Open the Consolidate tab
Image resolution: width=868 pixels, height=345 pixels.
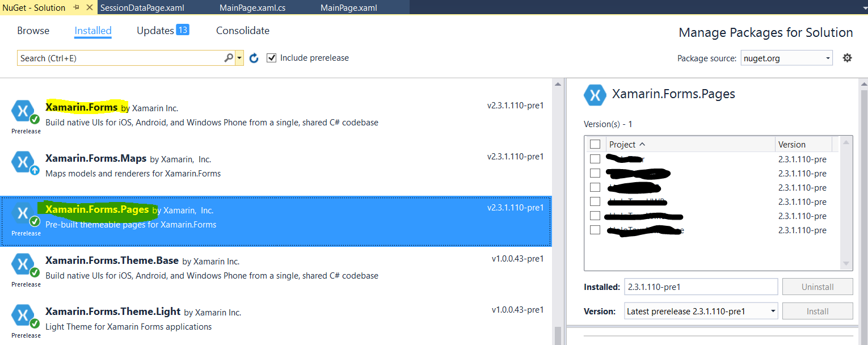[243, 31]
